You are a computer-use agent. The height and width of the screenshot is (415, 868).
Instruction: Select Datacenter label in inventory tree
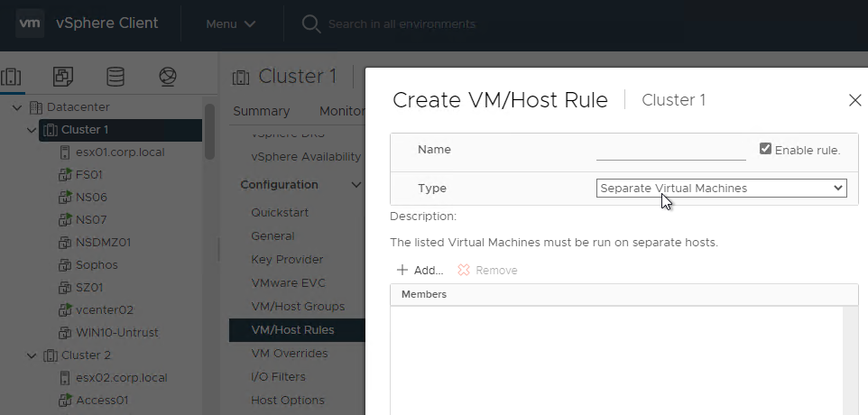78,107
